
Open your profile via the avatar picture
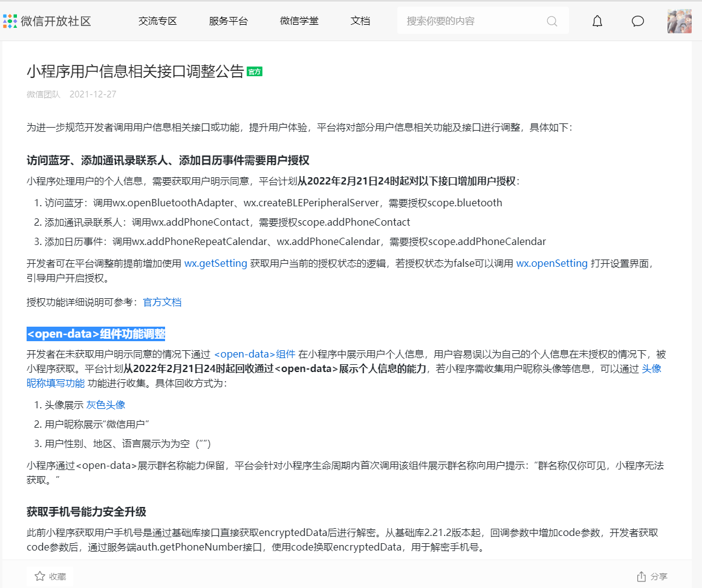click(679, 21)
